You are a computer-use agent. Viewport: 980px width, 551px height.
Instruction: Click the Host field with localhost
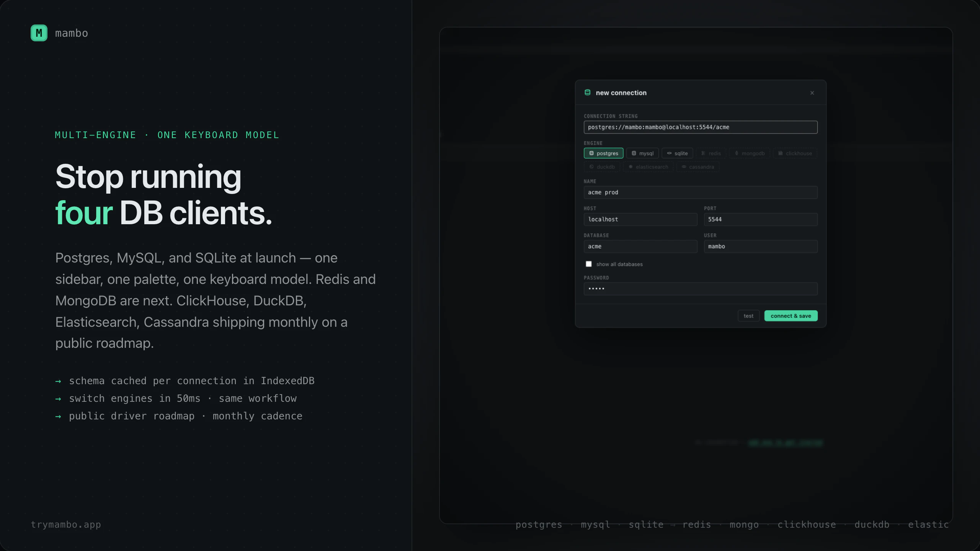coord(640,219)
